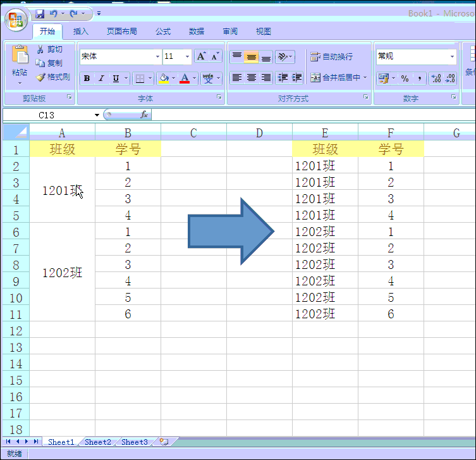476x460 pixels.
Task: Switch to Sheet2 tab
Action: pyautogui.click(x=98, y=442)
